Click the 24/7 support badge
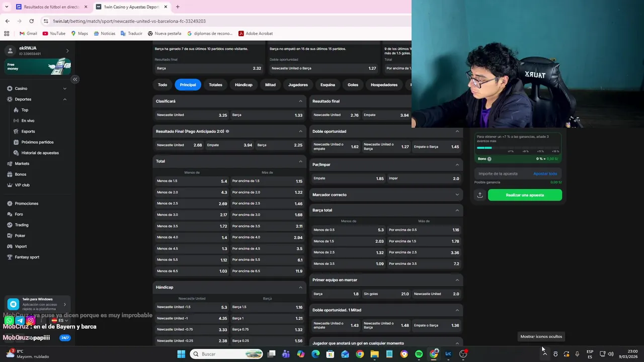Image resolution: width=644 pixels, height=362 pixels. 65,338
